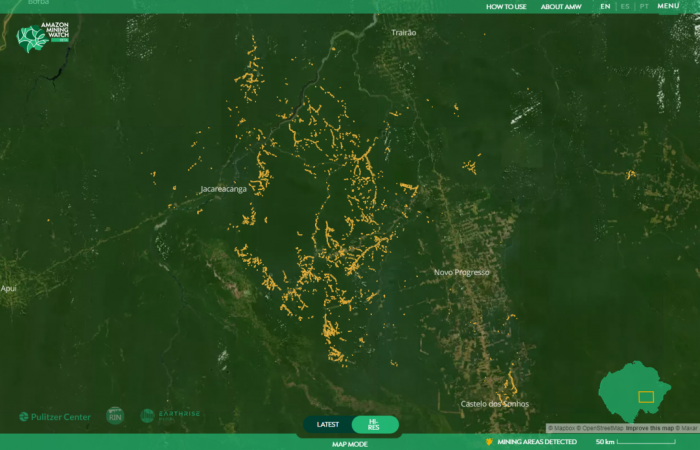Change language to PT
700x450 pixels.
point(644,6)
